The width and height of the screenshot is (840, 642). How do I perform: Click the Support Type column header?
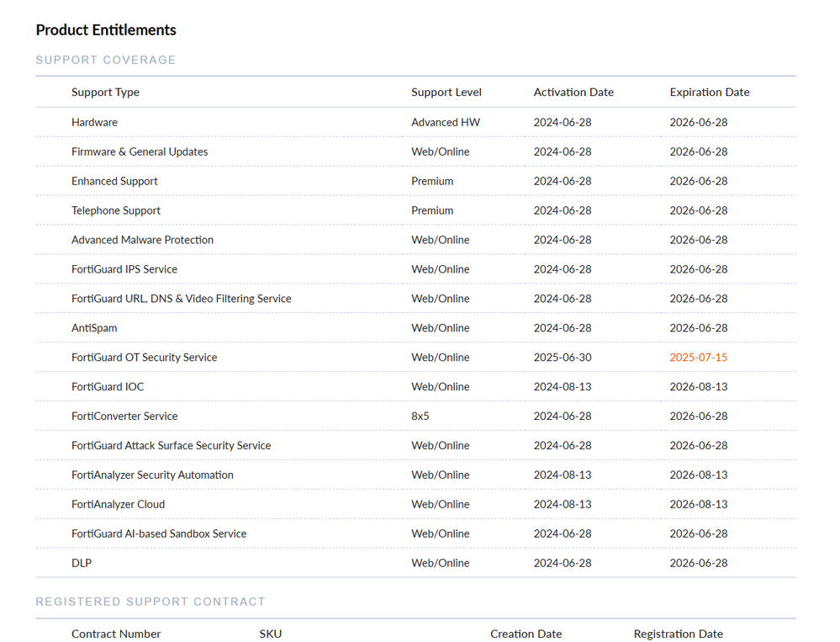tap(105, 93)
